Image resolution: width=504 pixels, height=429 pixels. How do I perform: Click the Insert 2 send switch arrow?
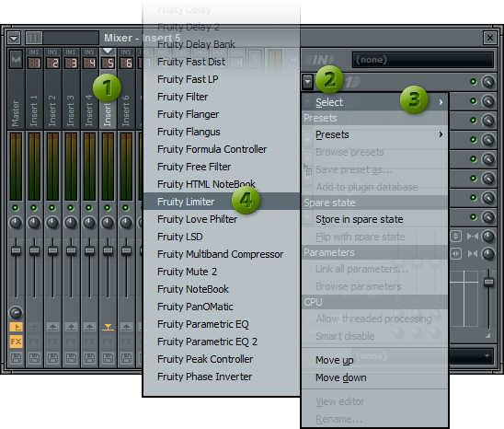[x=52, y=328]
